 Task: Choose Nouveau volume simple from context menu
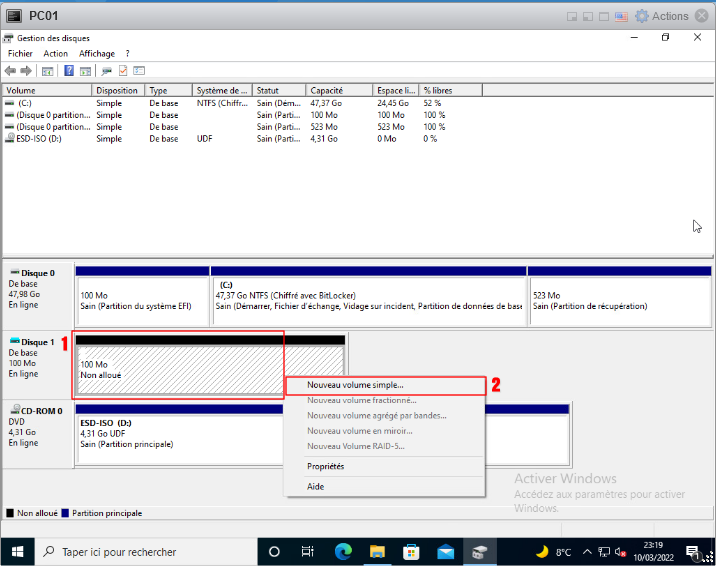pyautogui.click(x=356, y=384)
